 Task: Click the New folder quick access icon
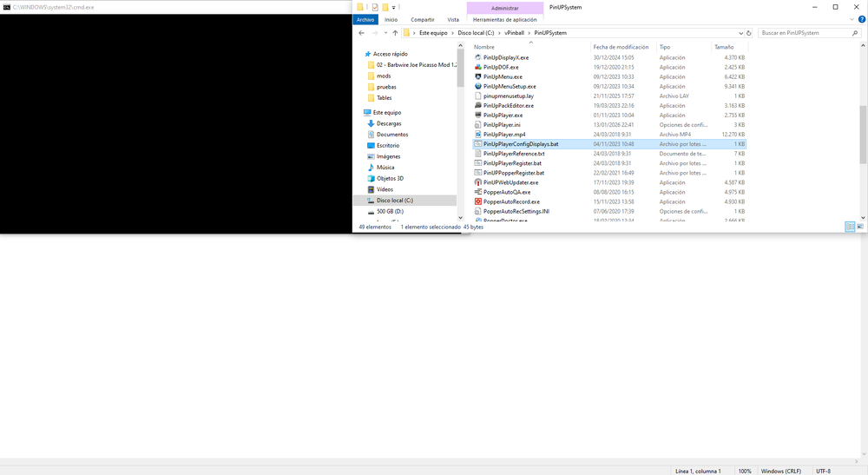coord(385,7)
